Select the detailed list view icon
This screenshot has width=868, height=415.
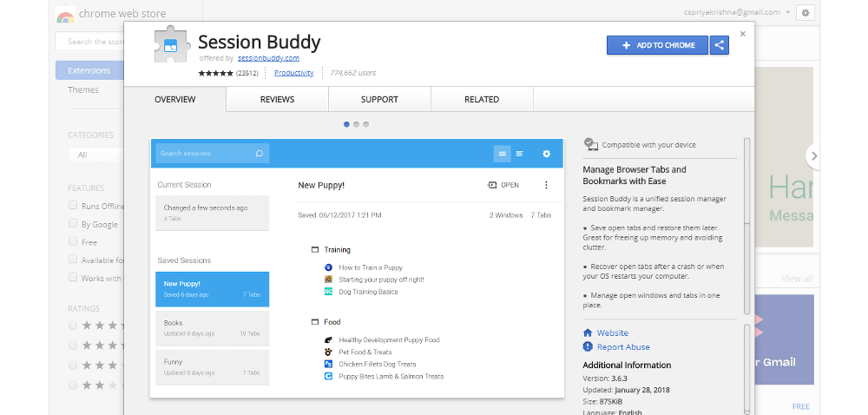[x=520, y=154]
